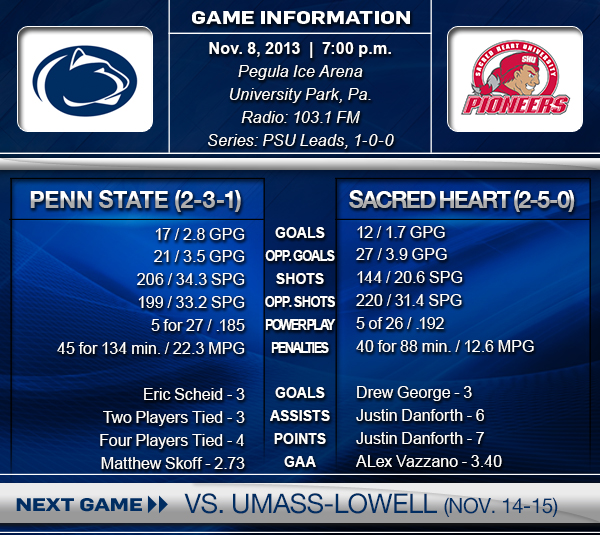Click the NEXT GAME label

79,504
